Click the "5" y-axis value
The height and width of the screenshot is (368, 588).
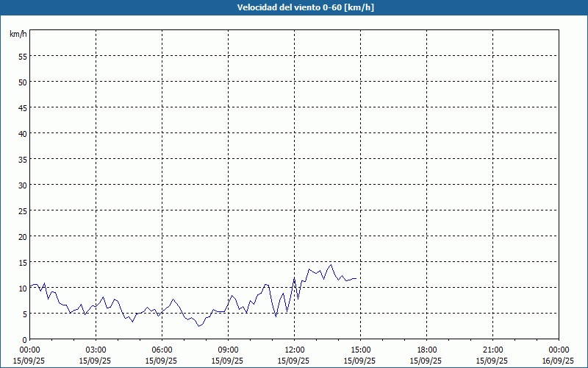(x=25, y=314)
